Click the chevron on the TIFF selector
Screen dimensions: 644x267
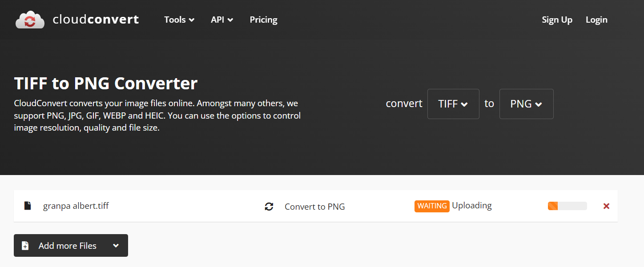pos(465,104)
